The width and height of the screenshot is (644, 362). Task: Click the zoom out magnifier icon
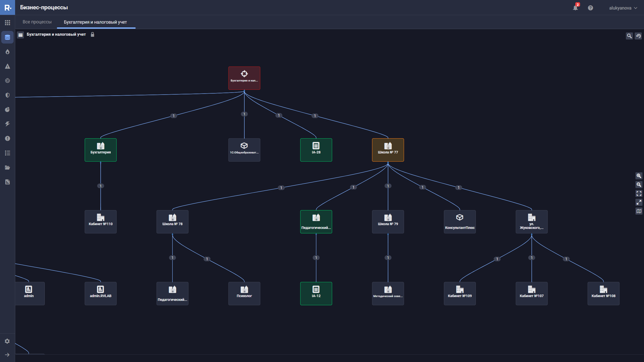coord(639,185)
